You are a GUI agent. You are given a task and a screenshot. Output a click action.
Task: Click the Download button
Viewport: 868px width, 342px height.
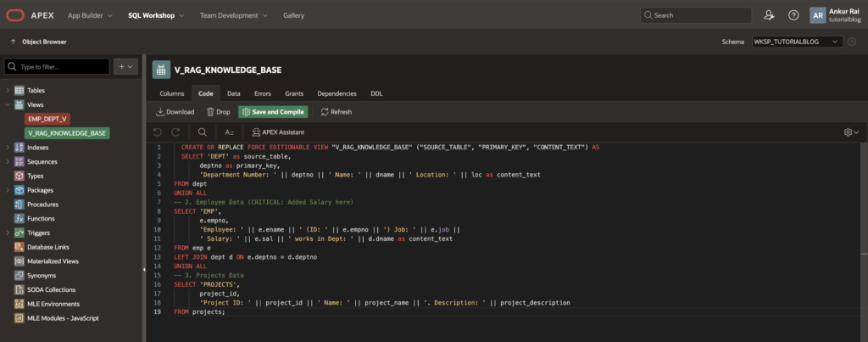point(175,111)
